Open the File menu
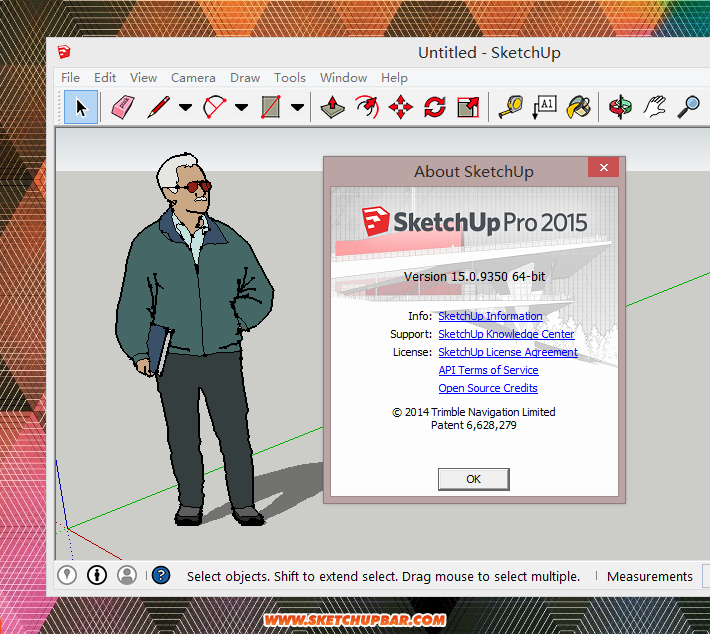Viewport: 710px width, 634px height. [70, 78]
